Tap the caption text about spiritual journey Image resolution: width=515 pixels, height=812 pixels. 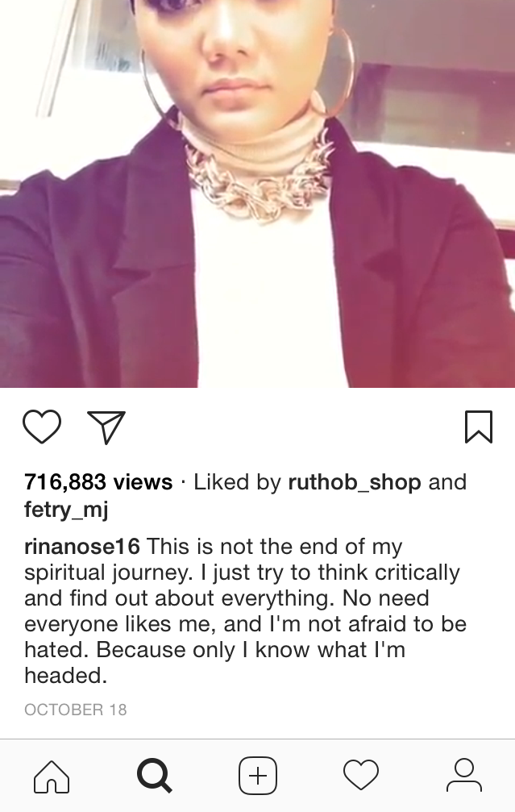coord(245,611)
